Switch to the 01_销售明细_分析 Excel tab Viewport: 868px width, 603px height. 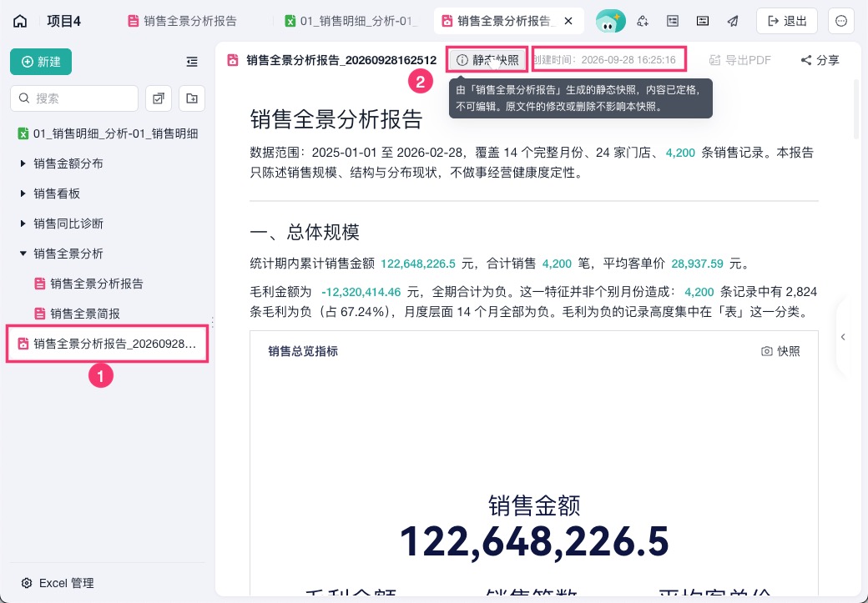[x=351, y=21]
